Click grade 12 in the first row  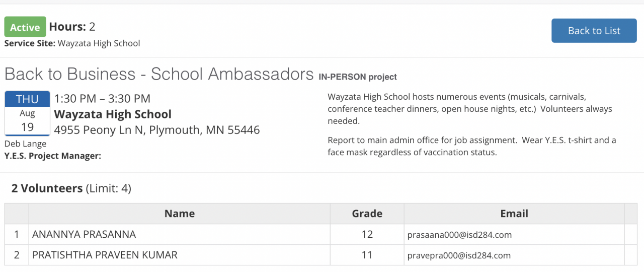tap(367, 234)
